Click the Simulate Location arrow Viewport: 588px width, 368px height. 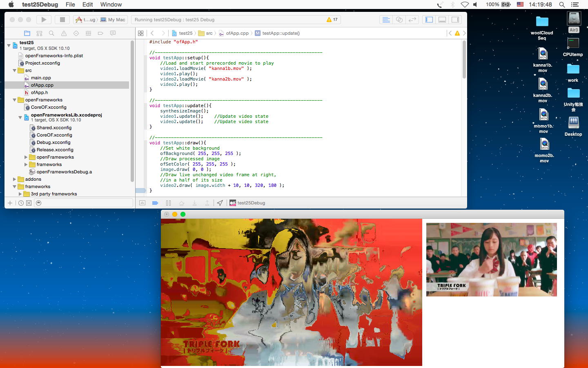pyautogui.click(x=220, y=203)
